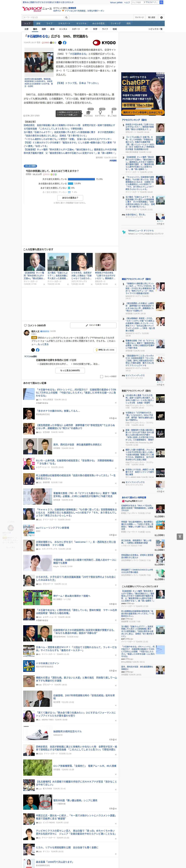Click the ログイン link

(x=57, y=11)
